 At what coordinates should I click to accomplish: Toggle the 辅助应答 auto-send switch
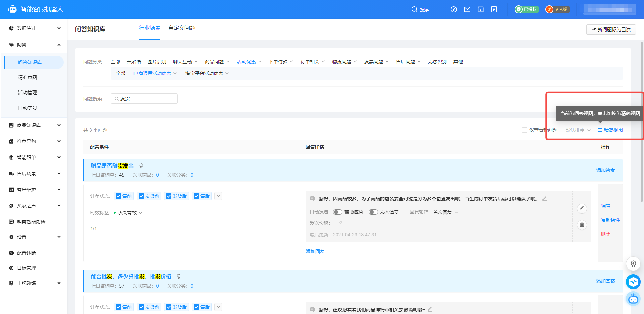(x=337, y=212)
